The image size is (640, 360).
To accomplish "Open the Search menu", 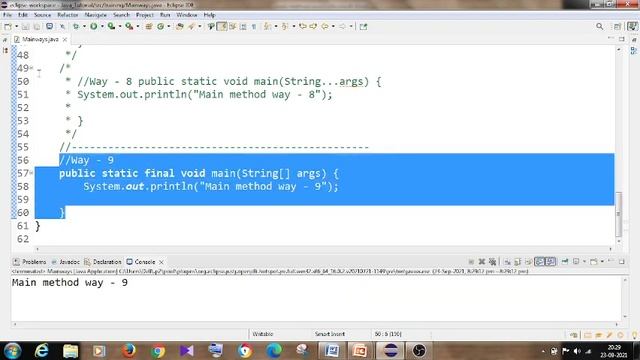I will (x=121, y=15).
